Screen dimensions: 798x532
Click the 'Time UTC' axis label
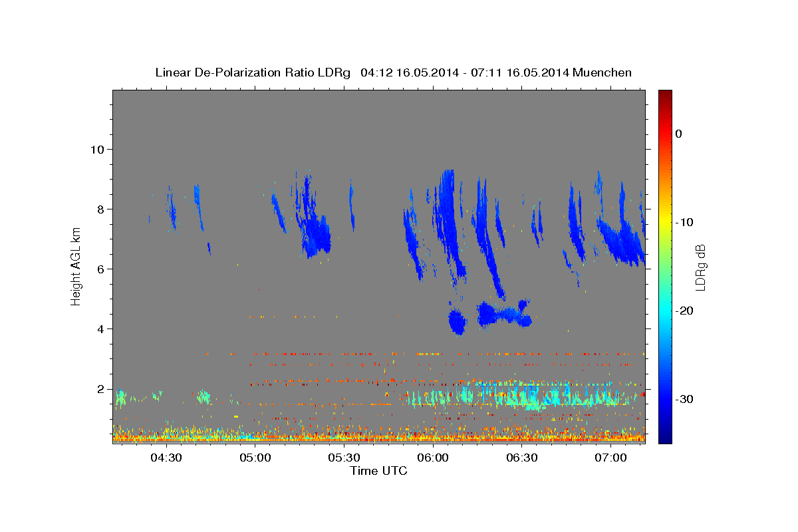click(378, 471)
